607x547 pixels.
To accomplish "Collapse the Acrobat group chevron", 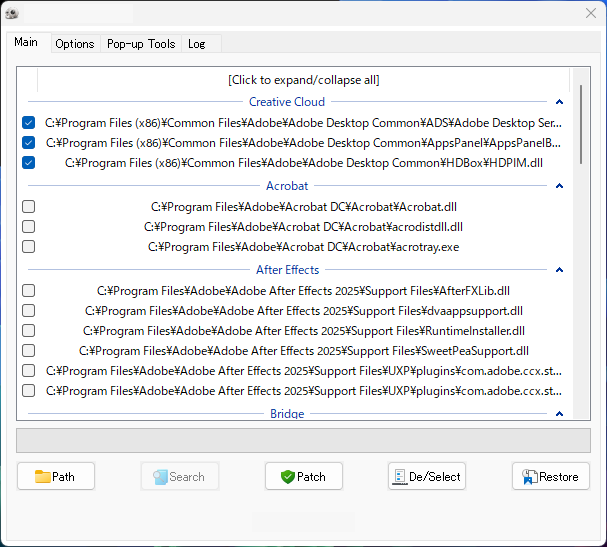I will click(559, 186).
